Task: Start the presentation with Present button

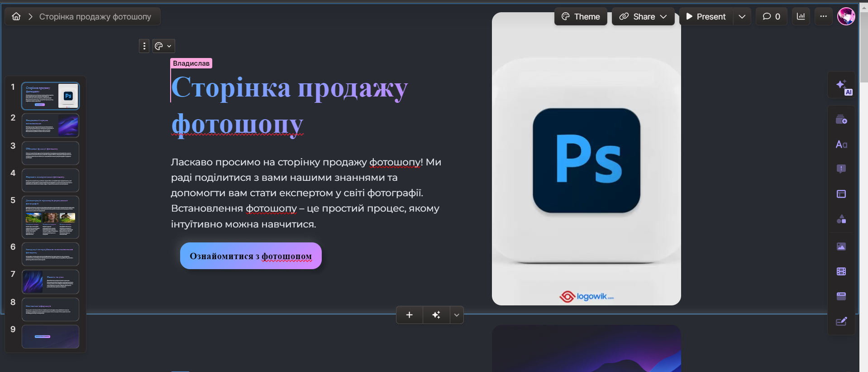Action: pyautogui.click(x=706, y=16)
